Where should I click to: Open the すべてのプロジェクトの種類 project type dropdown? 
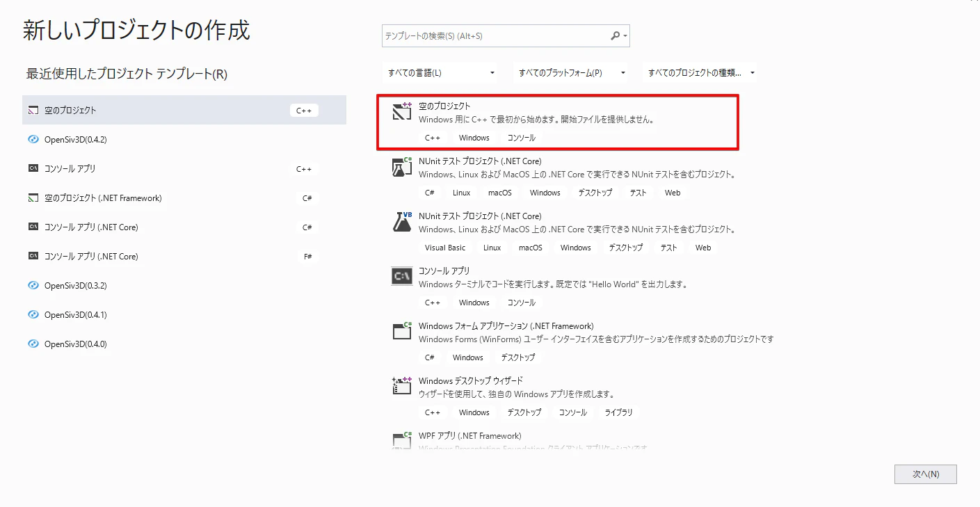coord(700,72)
